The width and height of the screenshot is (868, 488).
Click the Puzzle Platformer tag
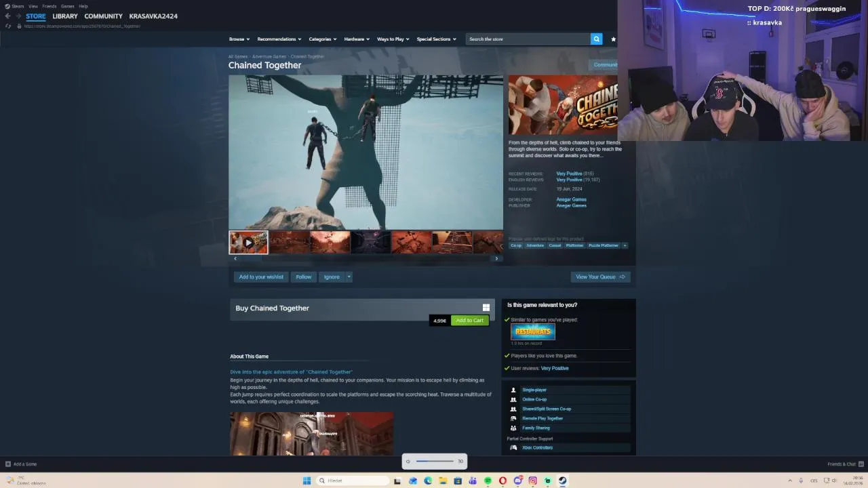[x=604, y=245]
